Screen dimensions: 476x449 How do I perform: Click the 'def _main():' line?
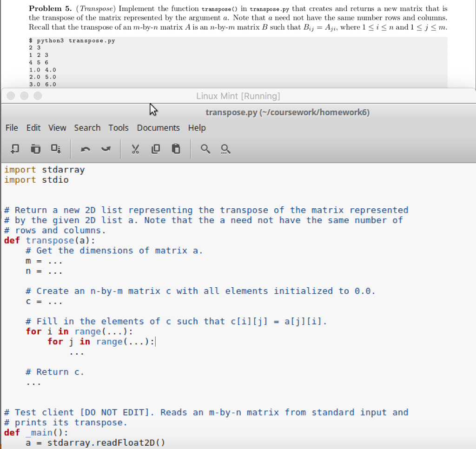(x=36, y=432)
